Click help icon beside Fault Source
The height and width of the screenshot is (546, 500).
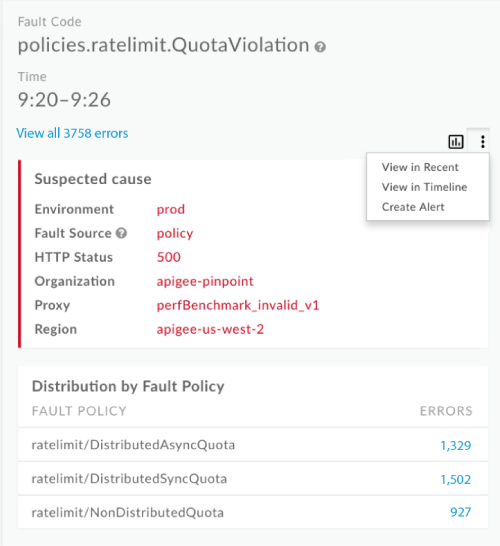click(x=121, y=233)
